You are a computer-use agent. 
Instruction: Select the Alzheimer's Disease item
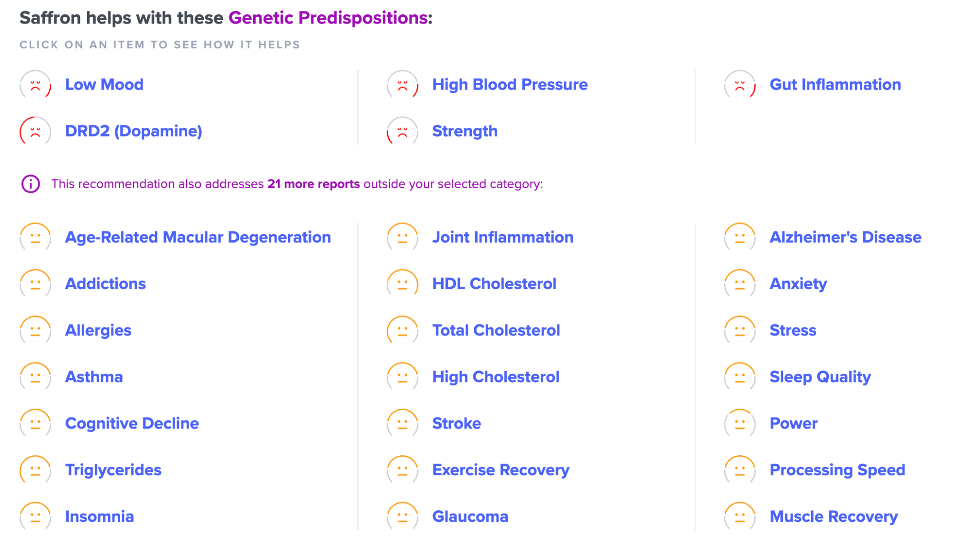tap(845, 237)
